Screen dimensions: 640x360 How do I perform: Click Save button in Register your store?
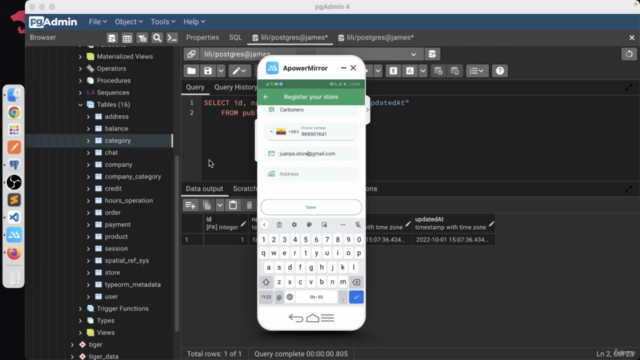point(311,207)
